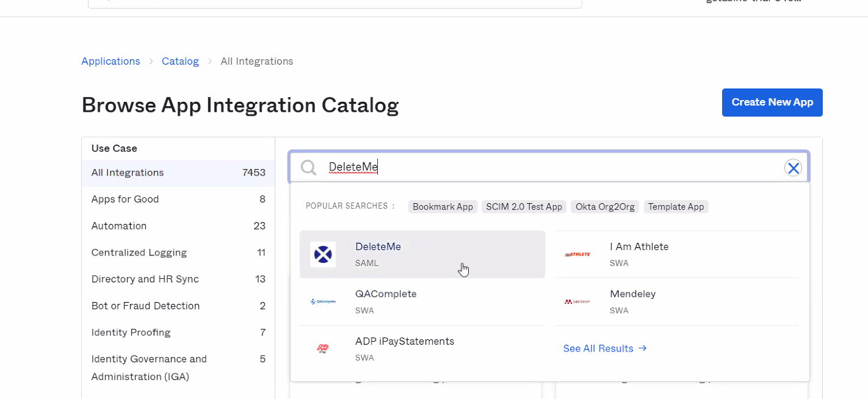Click the ADP iPayStatements logo icon
Image resolution: width=868 pixels, height=399 pixels.
[x=323, y=348]
